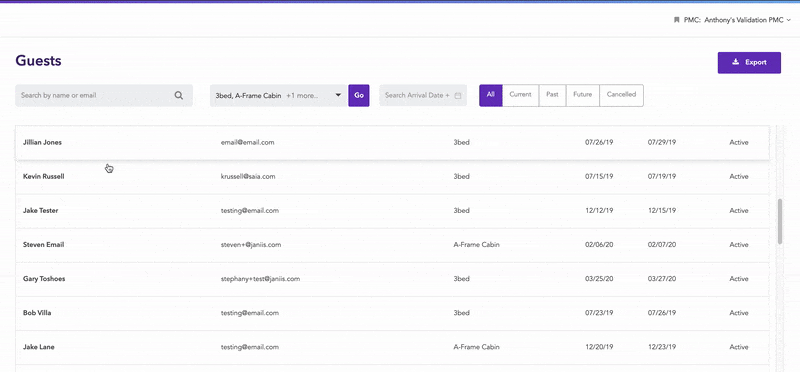Click arrival date 03/25/20
The image size is (800, 372).
point(599,279)
